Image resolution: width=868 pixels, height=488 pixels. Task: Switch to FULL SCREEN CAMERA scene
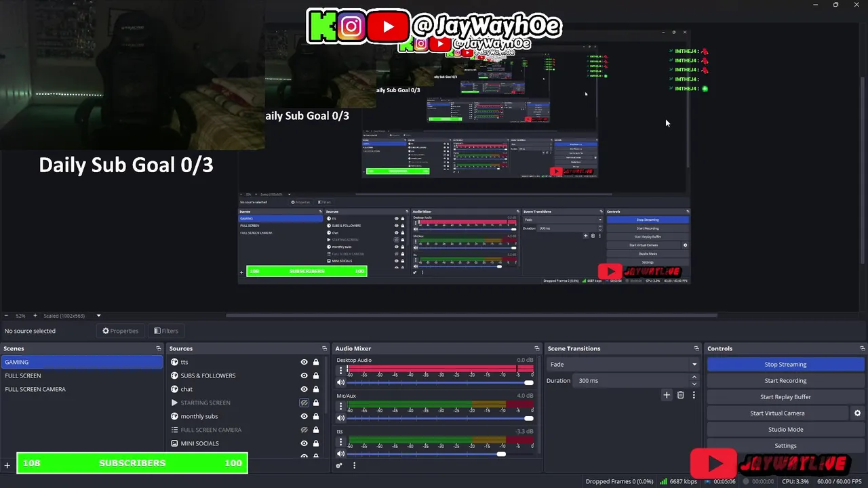tap(82, 389)
